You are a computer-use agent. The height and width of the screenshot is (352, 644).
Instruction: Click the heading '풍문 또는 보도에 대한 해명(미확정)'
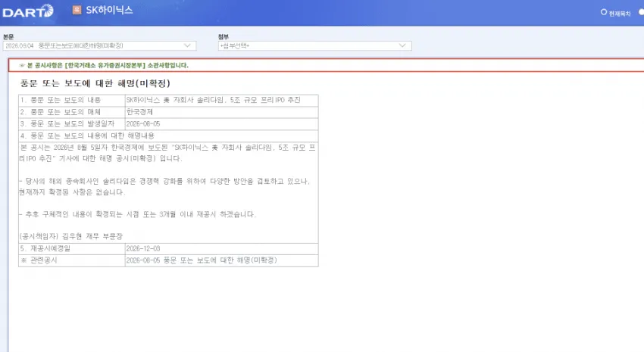pyautogui.click(x=95, y=83)
